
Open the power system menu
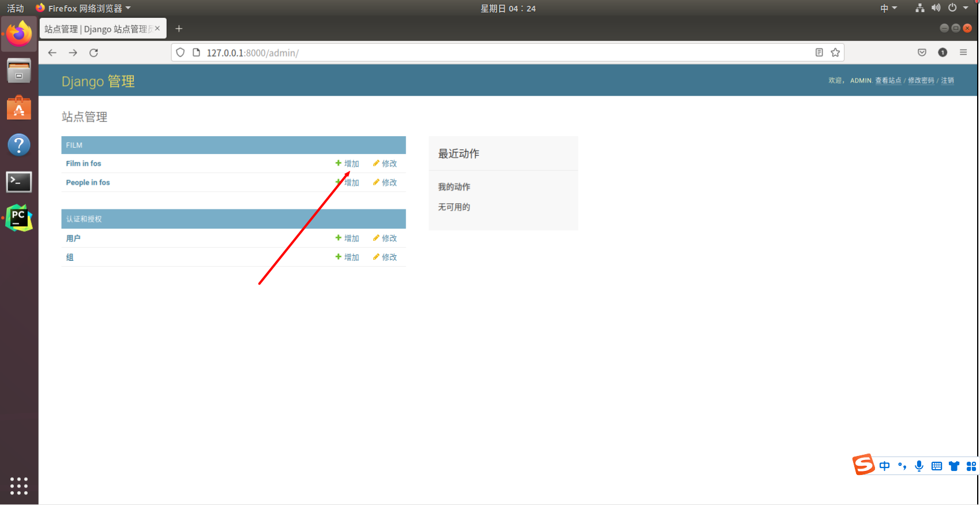[958, 8]
